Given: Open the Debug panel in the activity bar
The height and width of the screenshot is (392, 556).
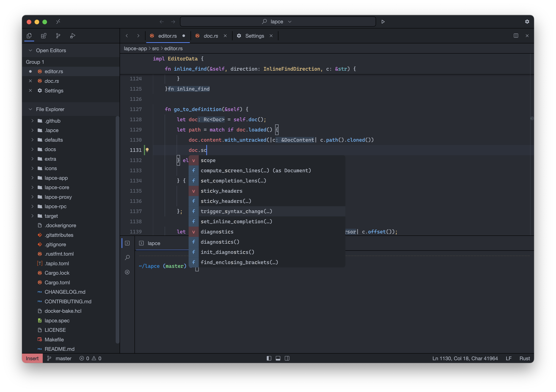Looking at the screenshot, I should [x=72, y=36].
